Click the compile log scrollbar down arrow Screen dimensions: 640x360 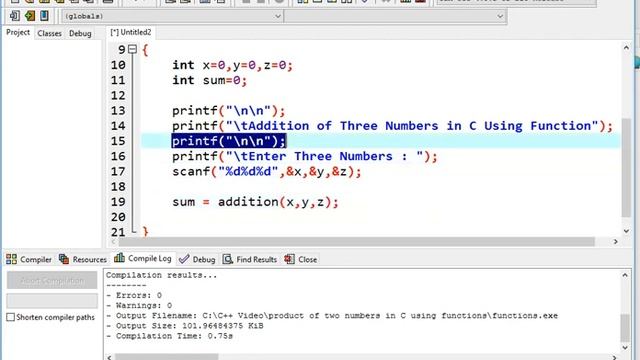pos(625,347)
